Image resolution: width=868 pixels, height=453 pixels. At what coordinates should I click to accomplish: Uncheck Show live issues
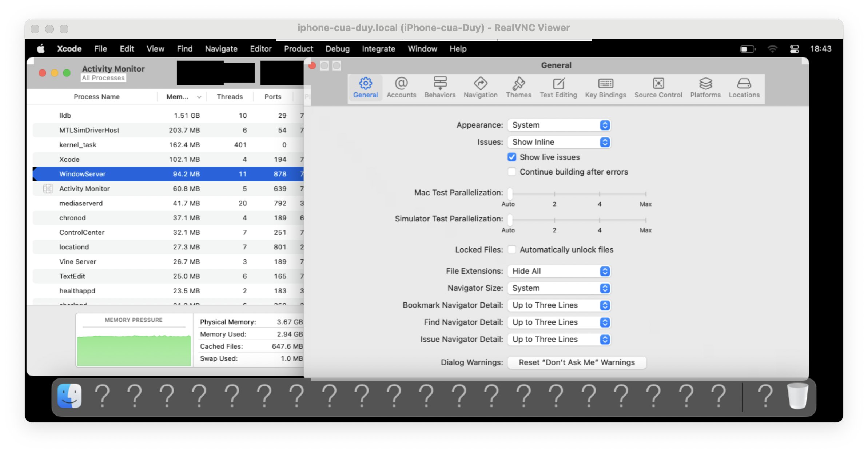[511, 157]
